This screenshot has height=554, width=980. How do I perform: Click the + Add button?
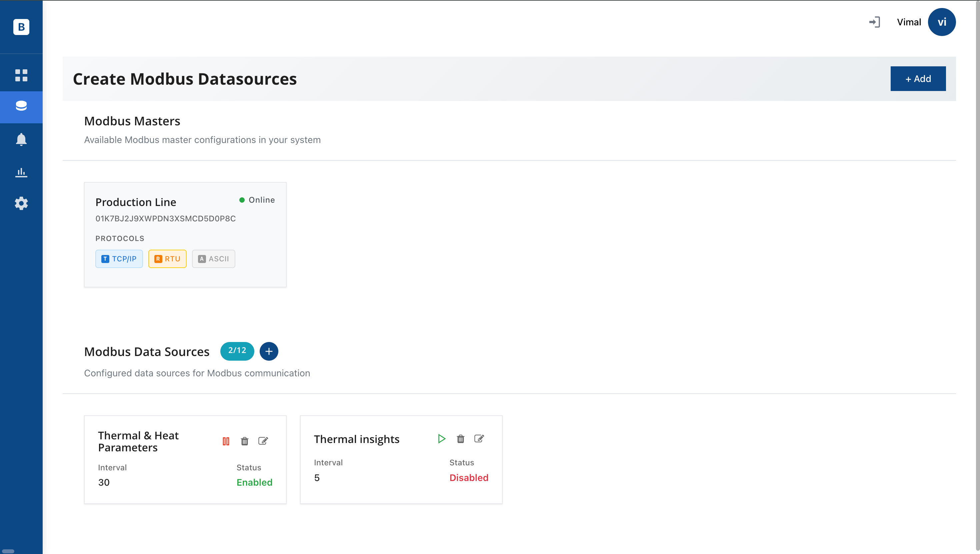pos(918,79)
